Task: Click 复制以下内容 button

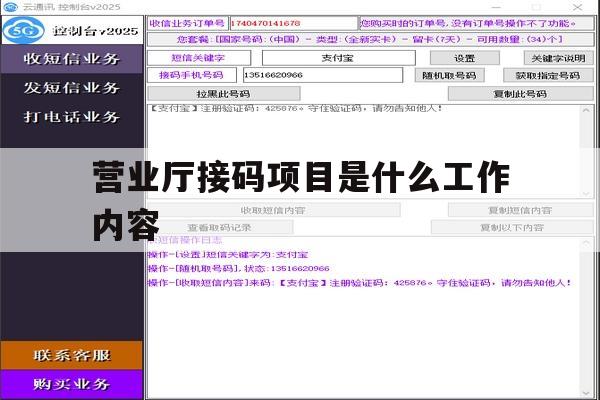Action: 512,227
